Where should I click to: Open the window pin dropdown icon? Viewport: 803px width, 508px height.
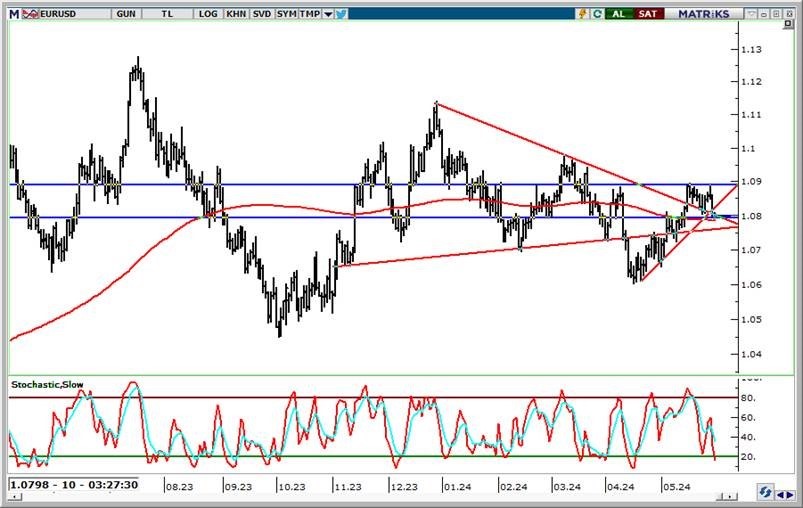752,14
